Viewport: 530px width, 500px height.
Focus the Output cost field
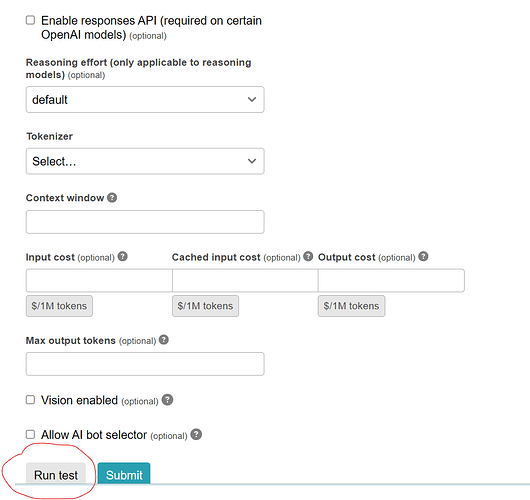[391, 281]
